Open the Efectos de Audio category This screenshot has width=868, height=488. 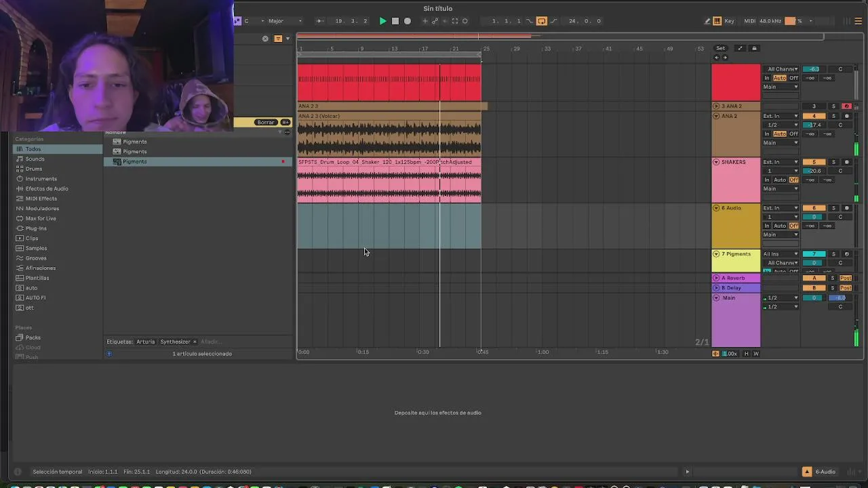click(x=47, y=188)
